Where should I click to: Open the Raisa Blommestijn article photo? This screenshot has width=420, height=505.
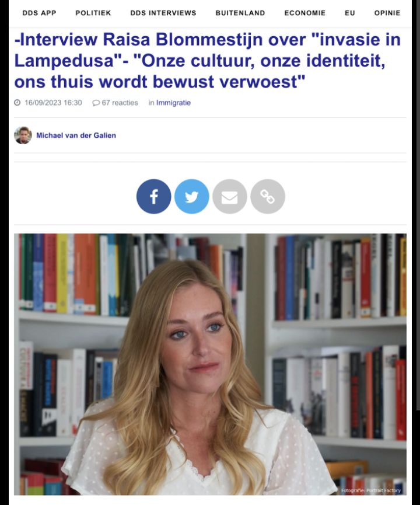(x=210, y=364)
